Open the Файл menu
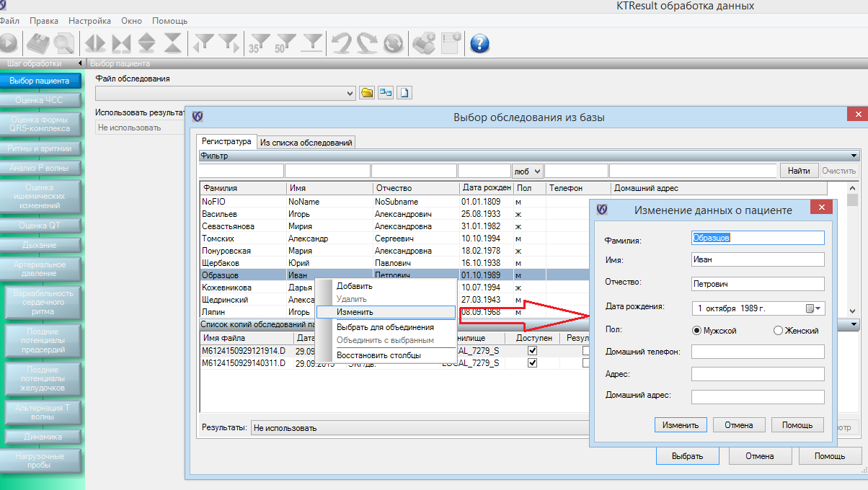The image size is (868, 490). (9, 21)
